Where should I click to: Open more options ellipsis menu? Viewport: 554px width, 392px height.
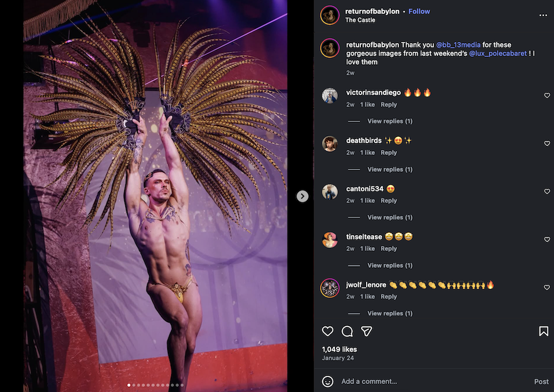tap(543, 16)
